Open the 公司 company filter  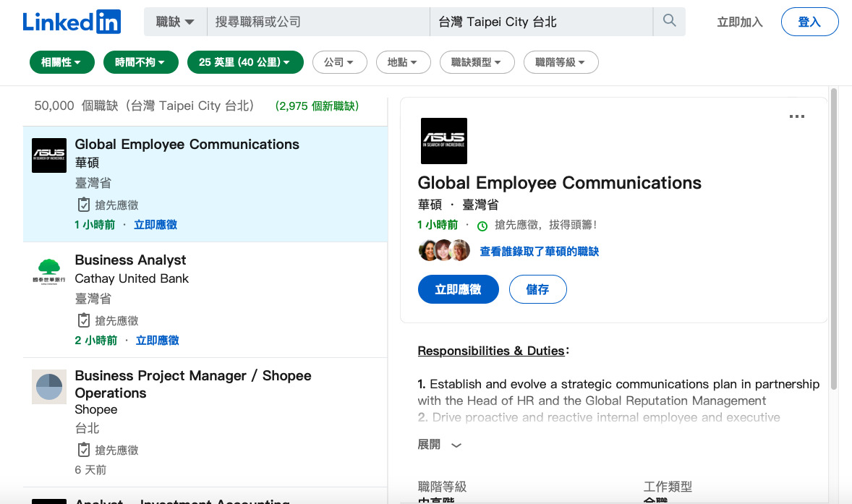(x=340, y=62)
